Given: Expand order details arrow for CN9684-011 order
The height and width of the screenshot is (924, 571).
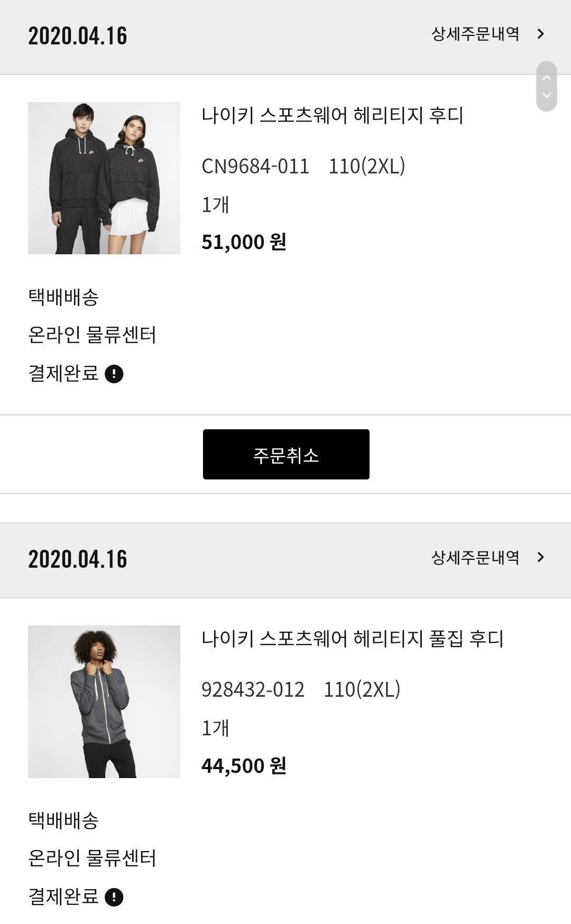Looking at the screenshot, I should tap(540, 34).
